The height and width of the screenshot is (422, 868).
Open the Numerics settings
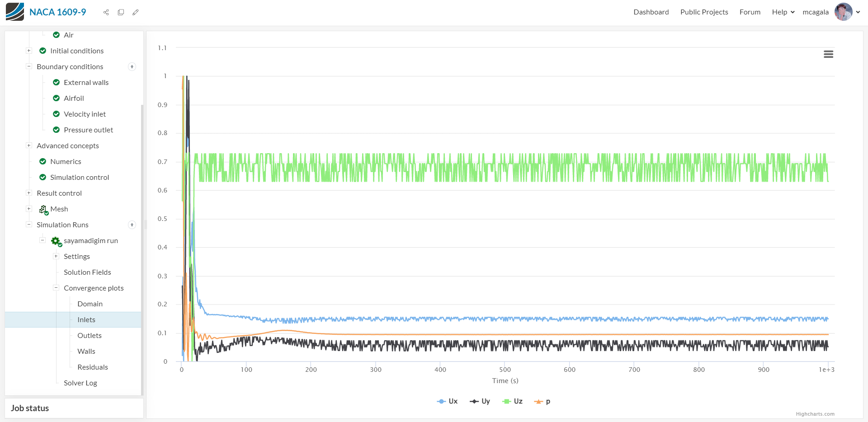66,161
